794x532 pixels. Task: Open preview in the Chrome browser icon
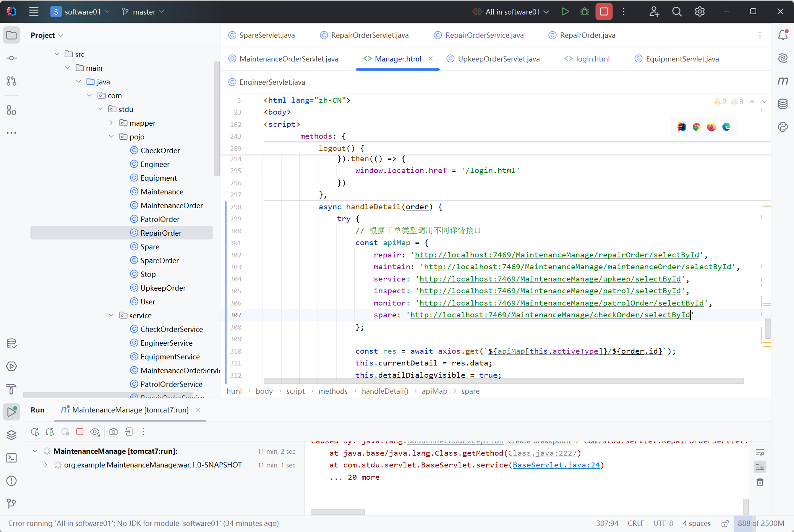696,127
